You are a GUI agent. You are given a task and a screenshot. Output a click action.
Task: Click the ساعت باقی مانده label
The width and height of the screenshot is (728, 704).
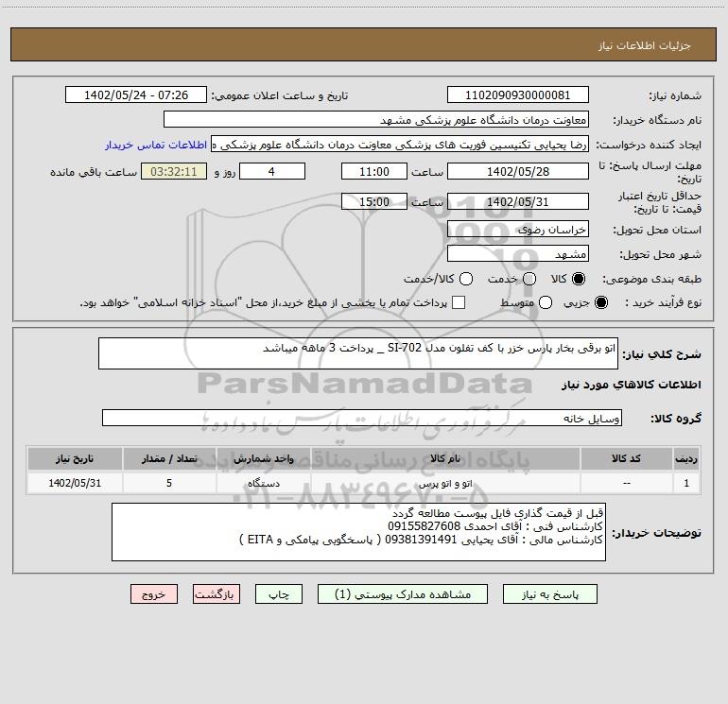(x=94, y=172)
